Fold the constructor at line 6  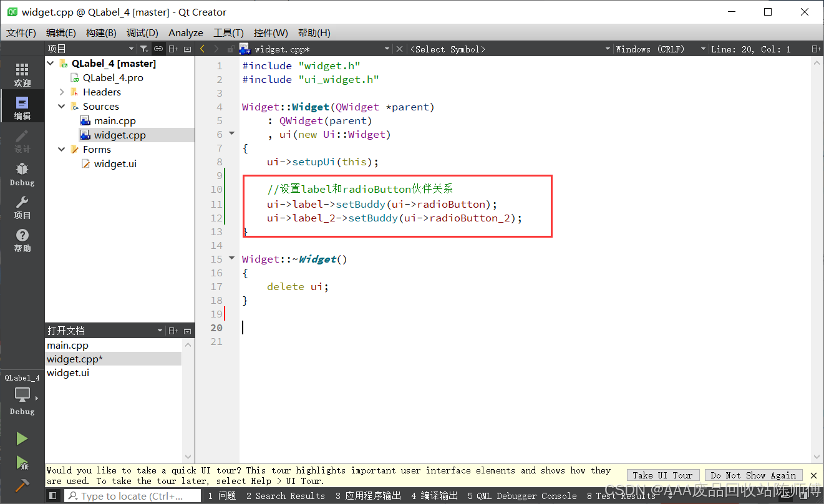click(x=232, y=133)
